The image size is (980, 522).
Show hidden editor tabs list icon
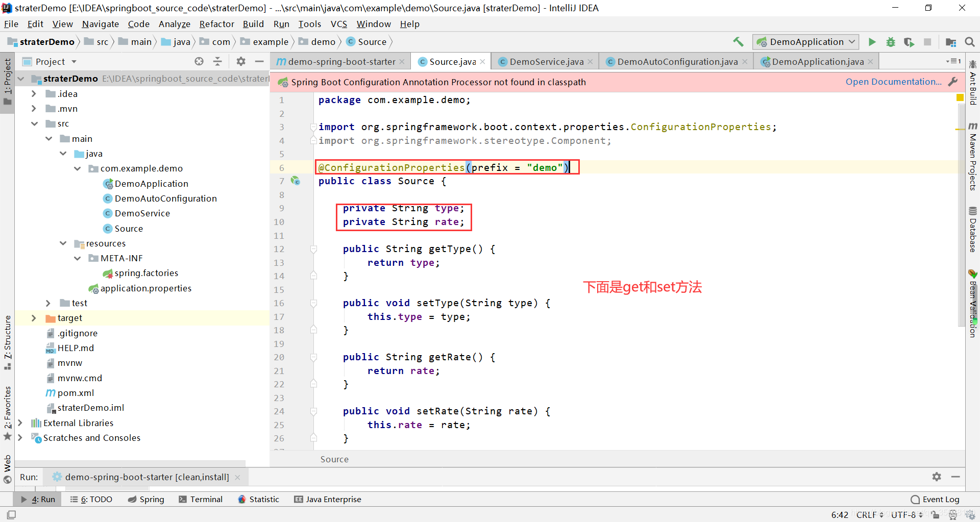click(x=953, y=61)
